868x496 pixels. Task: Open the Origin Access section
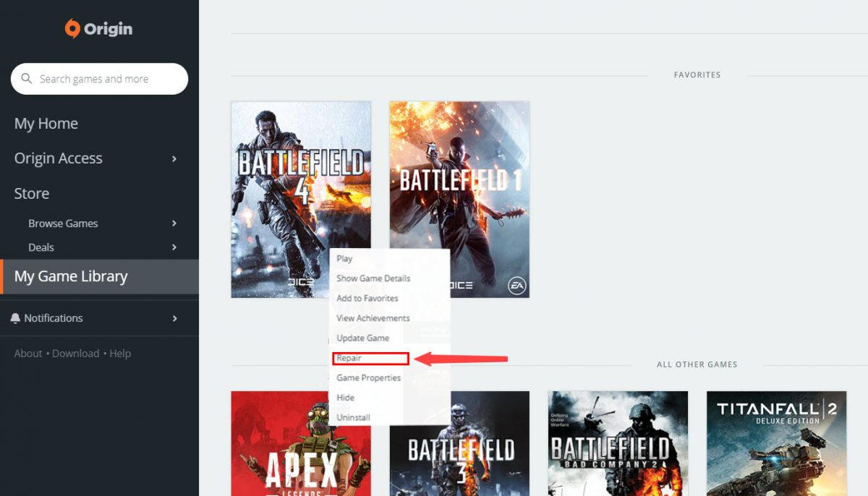pos(59,158)
